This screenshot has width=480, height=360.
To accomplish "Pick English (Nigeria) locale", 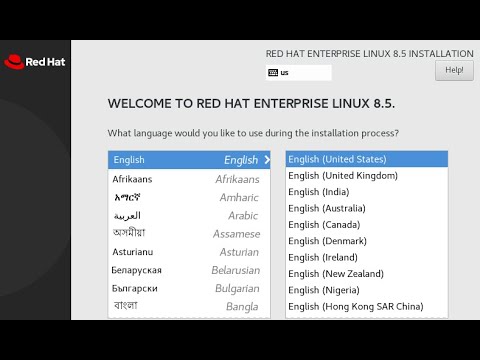I will (x=367, y=290).
